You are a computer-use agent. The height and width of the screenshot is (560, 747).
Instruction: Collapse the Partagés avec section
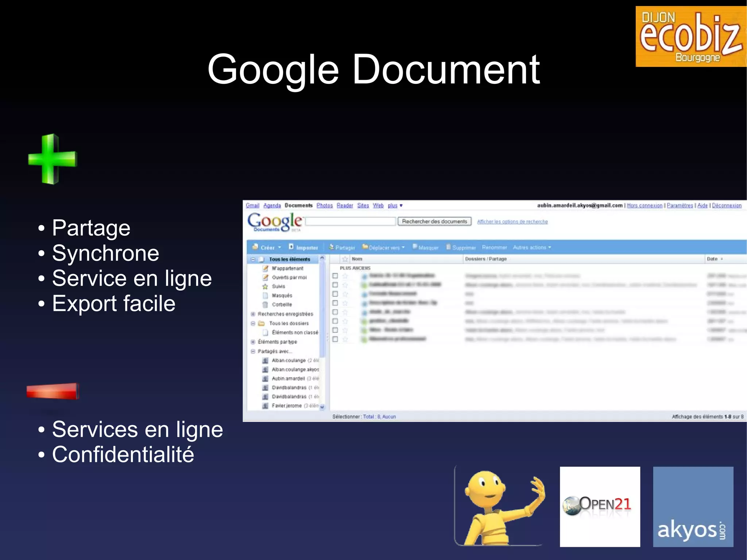253,351
